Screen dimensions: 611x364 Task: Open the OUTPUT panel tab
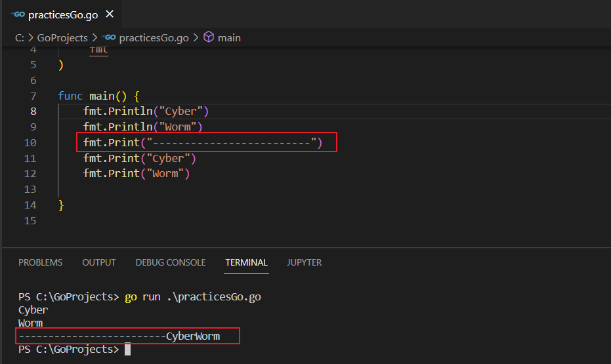pyautogui.click(x=99, y=262)
